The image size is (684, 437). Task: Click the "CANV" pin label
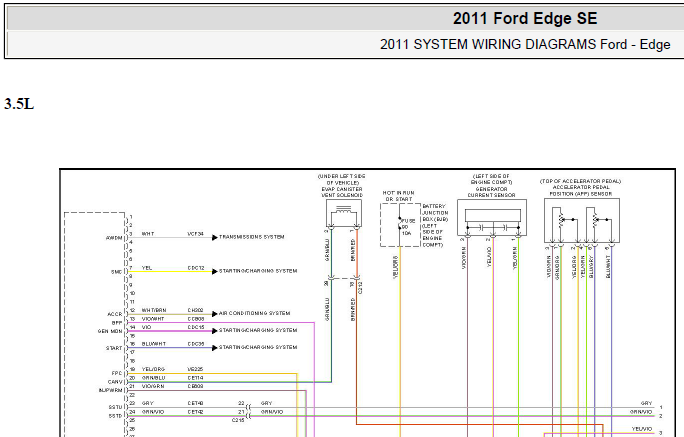coord(115,382)
